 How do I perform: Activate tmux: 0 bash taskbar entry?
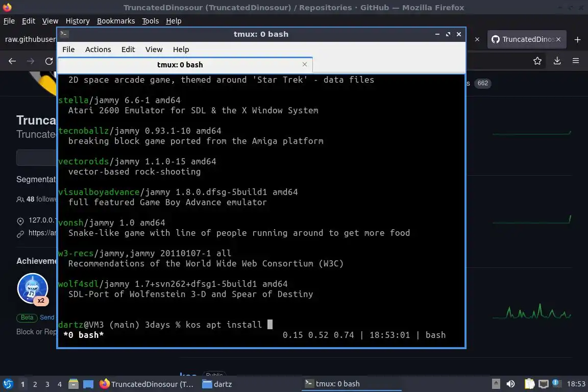(x=351, y=384)
